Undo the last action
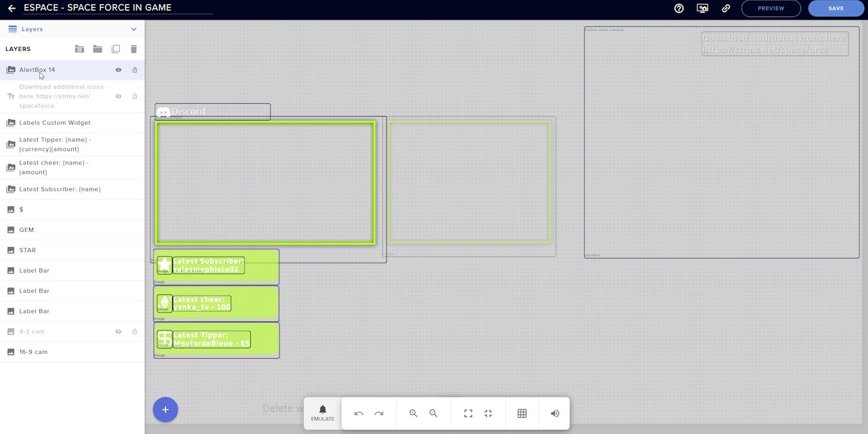868x434 pixels. click(359, 414)
